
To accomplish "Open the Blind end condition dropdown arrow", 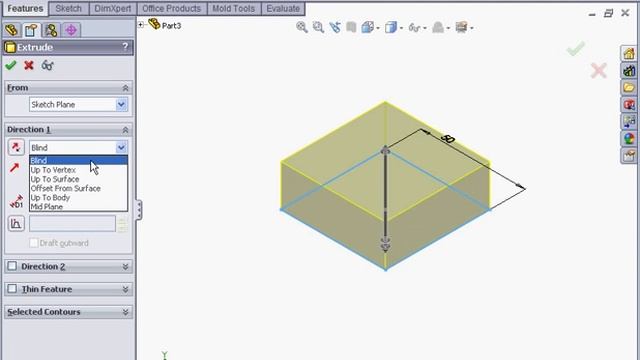I will coord(121,147).
